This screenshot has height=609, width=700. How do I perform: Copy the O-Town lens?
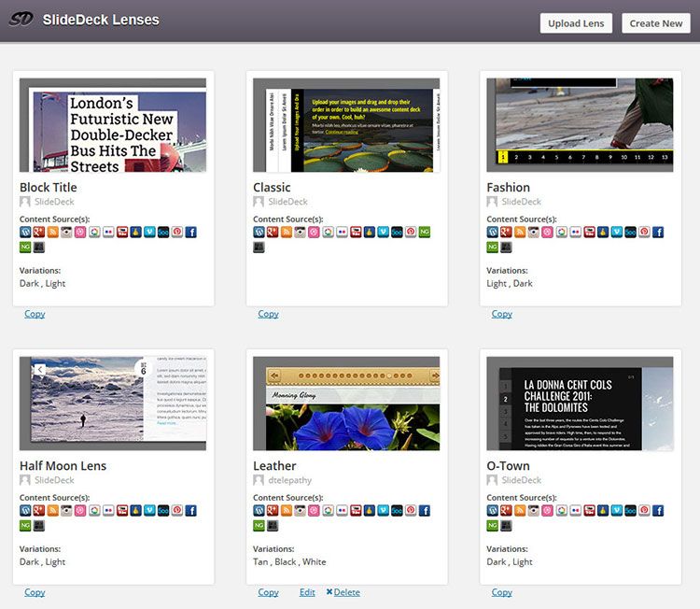click(x=501, y=592)
